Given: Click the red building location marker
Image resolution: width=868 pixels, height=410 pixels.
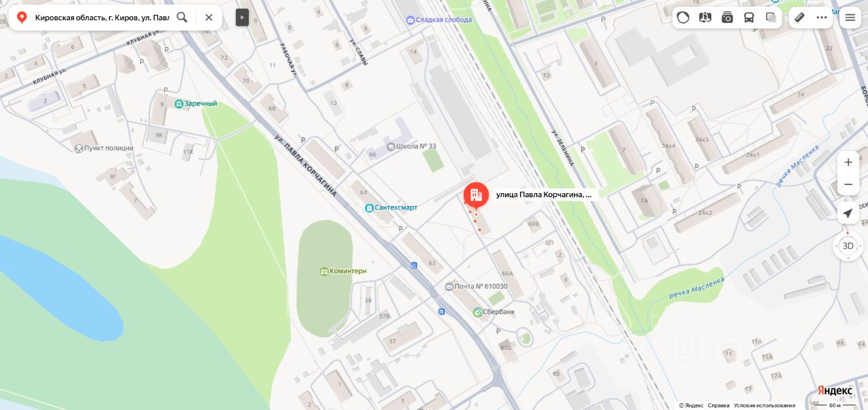Looking at the screenshot, I should (x=476, y=195).
